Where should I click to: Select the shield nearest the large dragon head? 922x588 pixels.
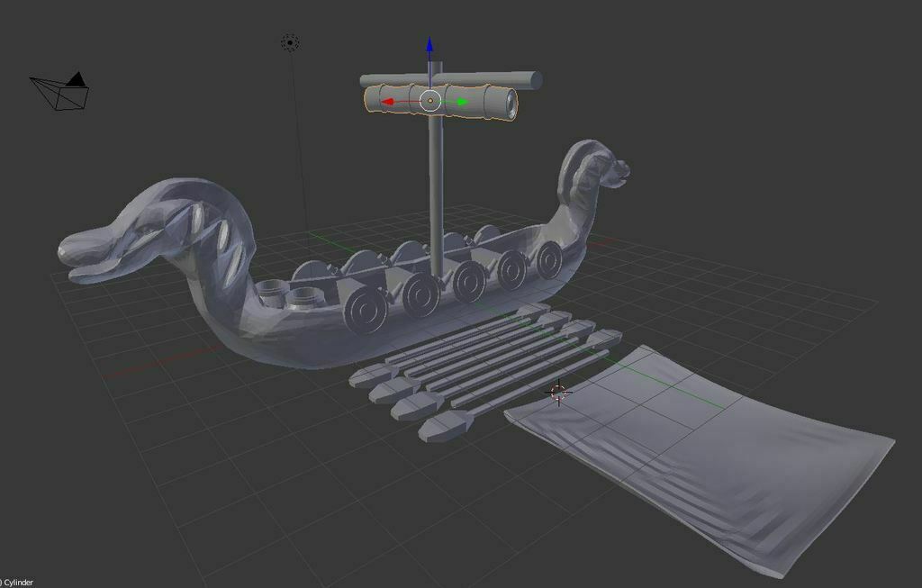tap(366, 308)
